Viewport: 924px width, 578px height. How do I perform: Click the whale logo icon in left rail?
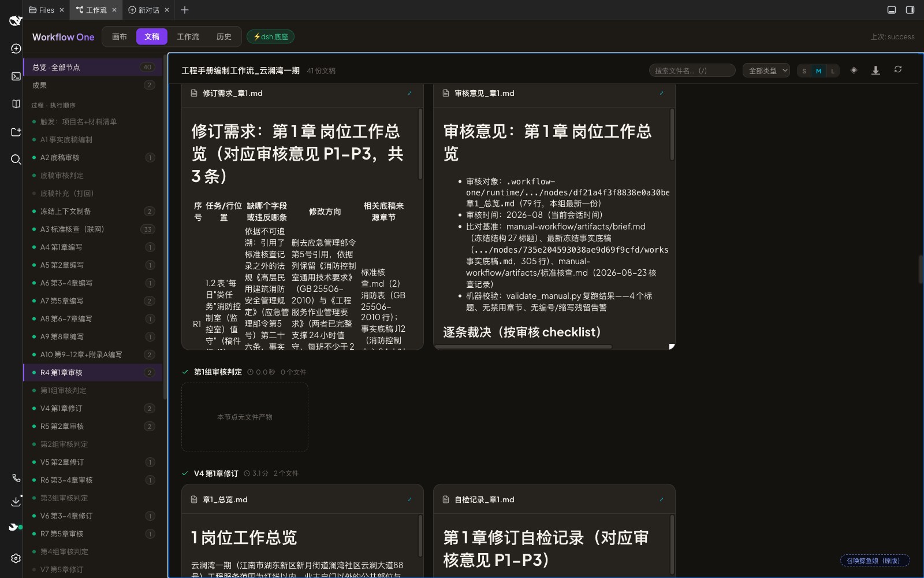16,21
